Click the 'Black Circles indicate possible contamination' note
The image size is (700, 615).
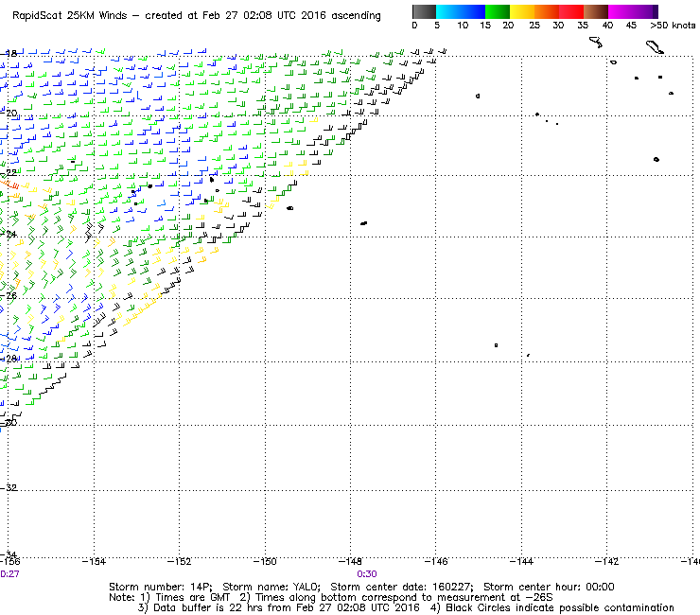tap(560, 607)
